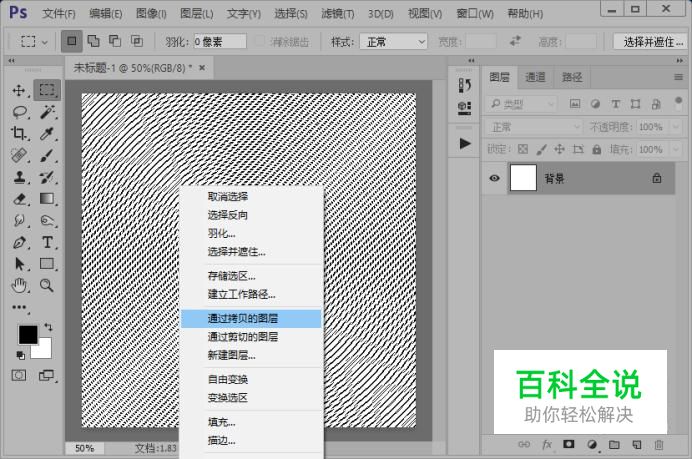Choose Add to Selection mode
Viewport: 692px width, 459px height.
(93, 41)
